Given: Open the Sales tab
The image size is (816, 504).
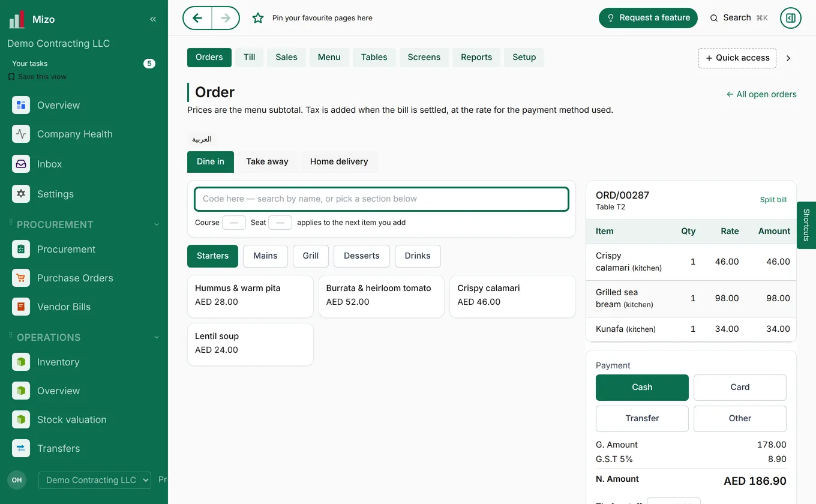Looking at the screenshot, I should [287, 58].
